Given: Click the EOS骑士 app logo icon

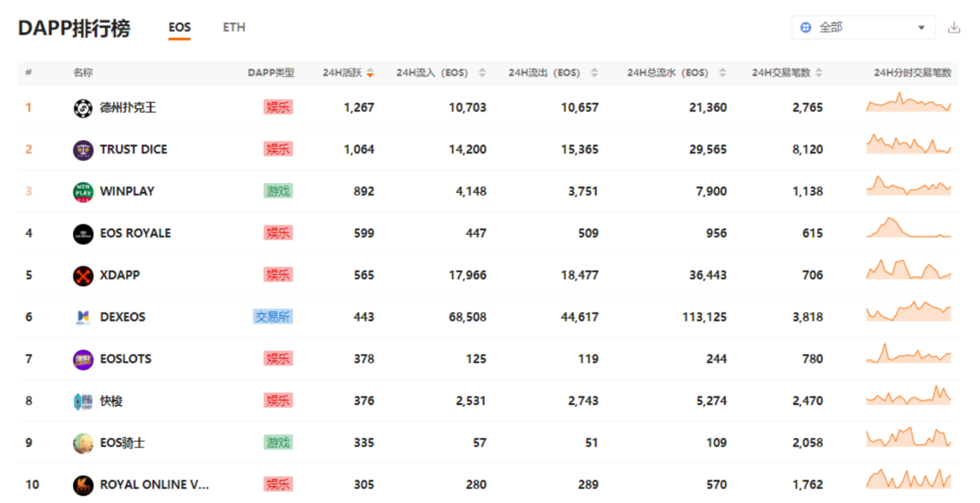Looking at the screenshot, I should pos(83,443).
